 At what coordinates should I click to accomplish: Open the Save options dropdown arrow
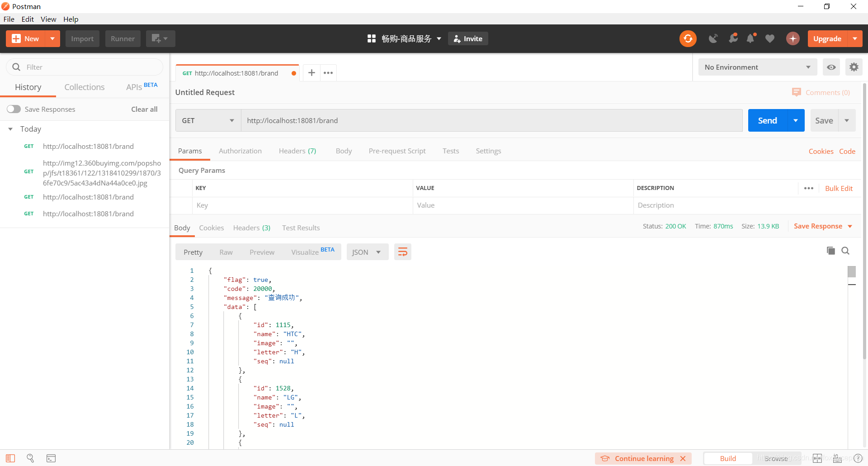[847, 120]
